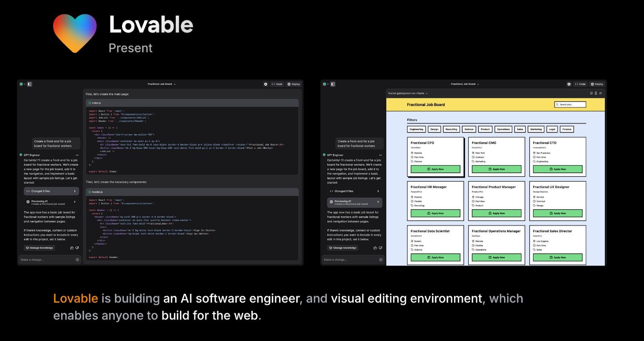
Task: Click Apply Now on Fractional Data Scientist card
Action: 436,257
